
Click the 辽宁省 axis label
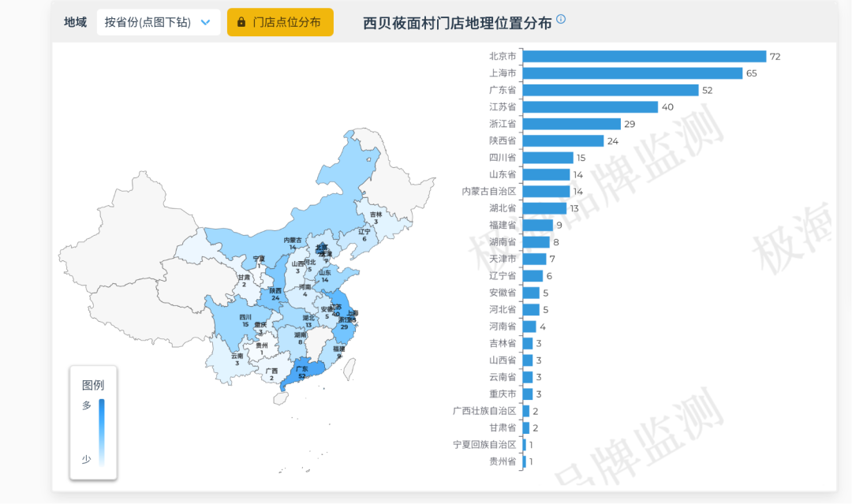pyautogui.click(x=503, y=276)
